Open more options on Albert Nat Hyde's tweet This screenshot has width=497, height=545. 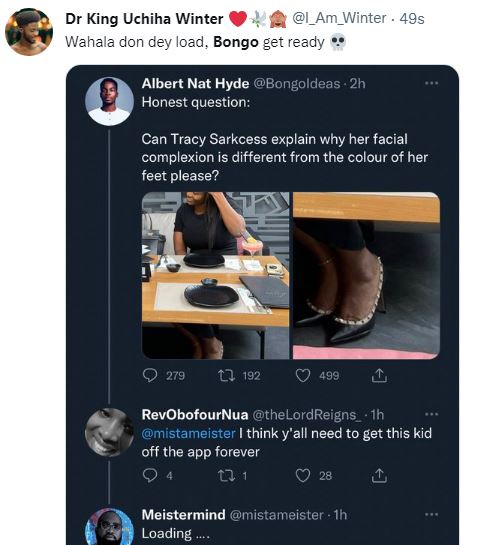click(x=432, y=83)
